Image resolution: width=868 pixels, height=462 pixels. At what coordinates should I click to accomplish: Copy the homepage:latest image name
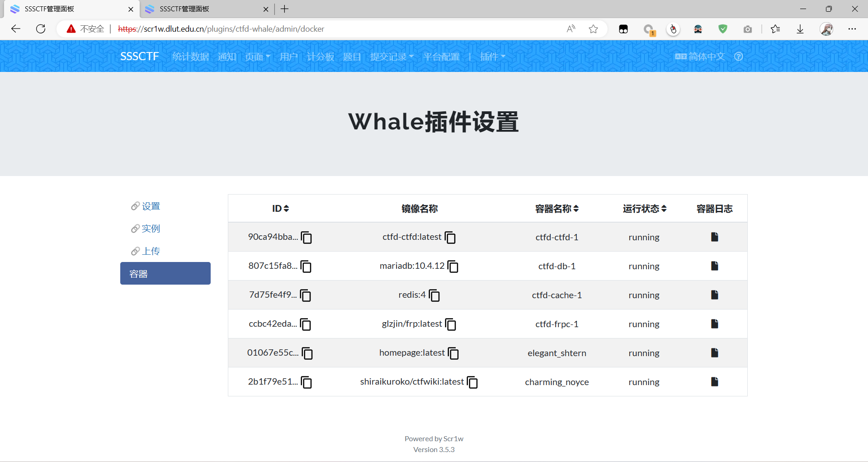click(453, 353)
